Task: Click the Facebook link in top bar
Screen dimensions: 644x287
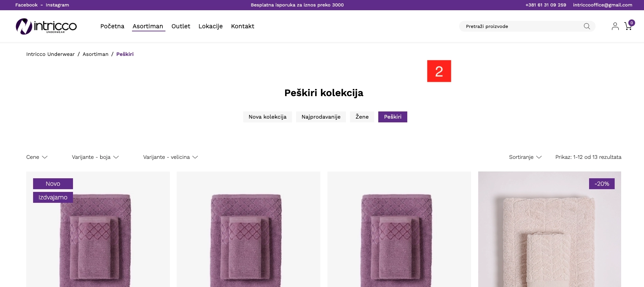Action: [26, 5]
